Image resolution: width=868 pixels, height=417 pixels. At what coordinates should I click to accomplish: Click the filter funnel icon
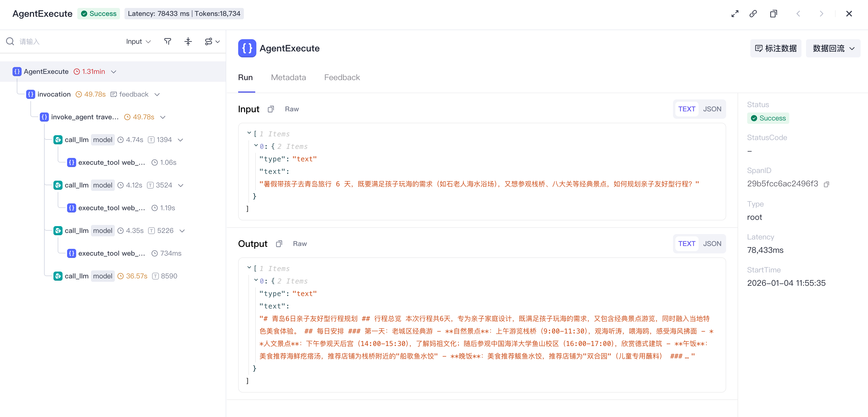pos(167,41)
